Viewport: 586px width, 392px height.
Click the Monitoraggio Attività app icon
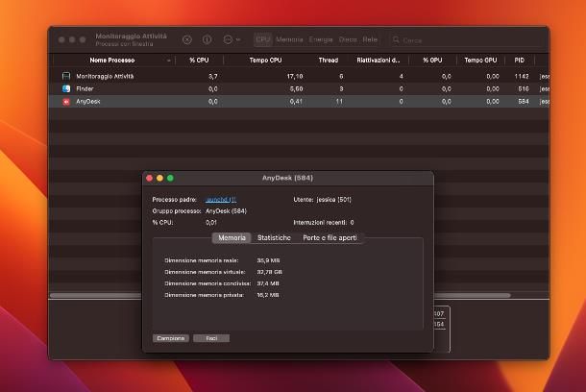(66, 76)
